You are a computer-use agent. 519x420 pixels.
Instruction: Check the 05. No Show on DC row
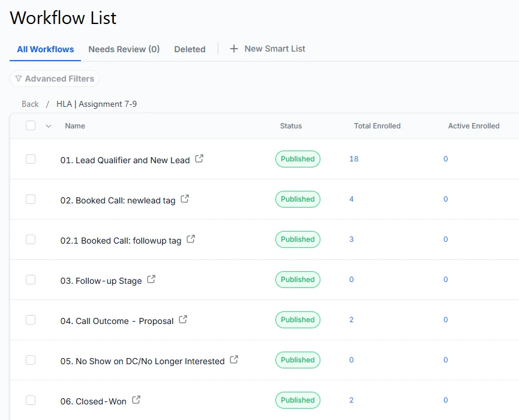(31, 360)
